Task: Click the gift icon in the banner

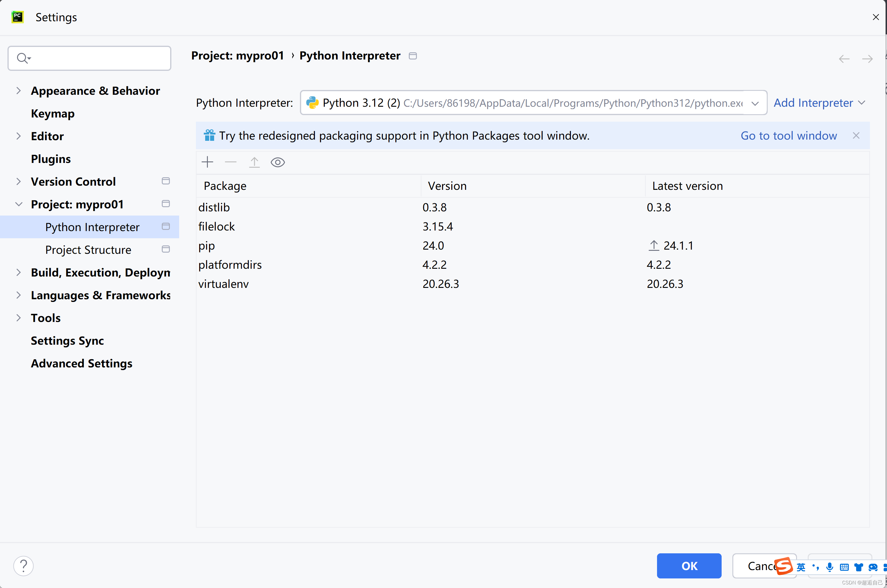Action: point(209,135)
